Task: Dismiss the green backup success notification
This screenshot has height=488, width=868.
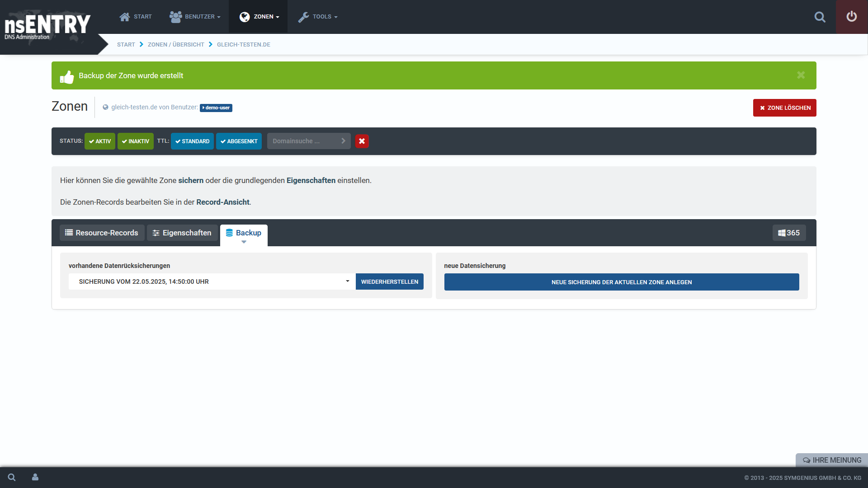Action: 801,75
